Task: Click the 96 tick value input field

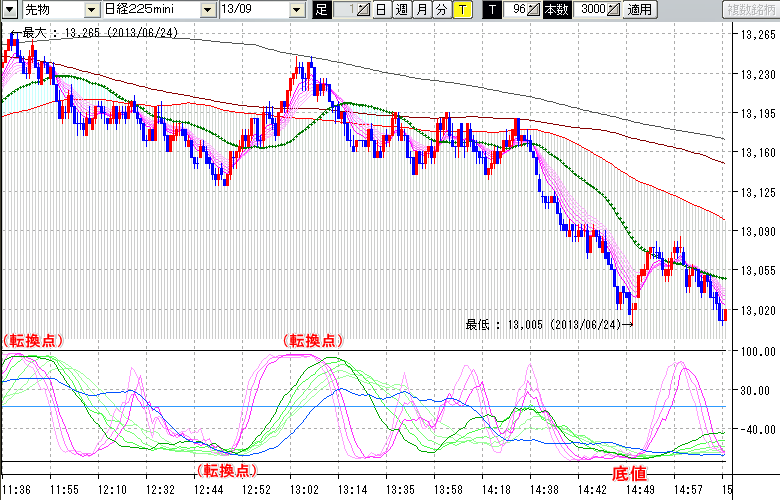Action: point(516,10)
